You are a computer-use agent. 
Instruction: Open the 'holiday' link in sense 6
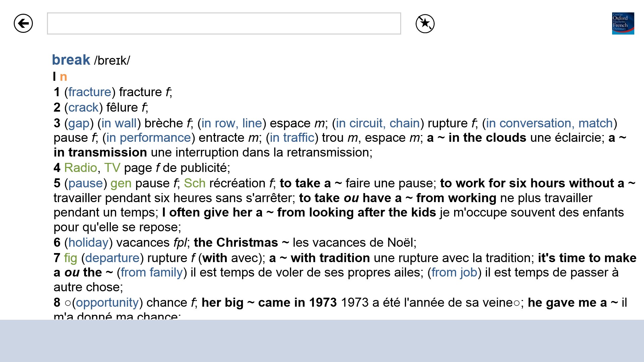tap(88, 242)
